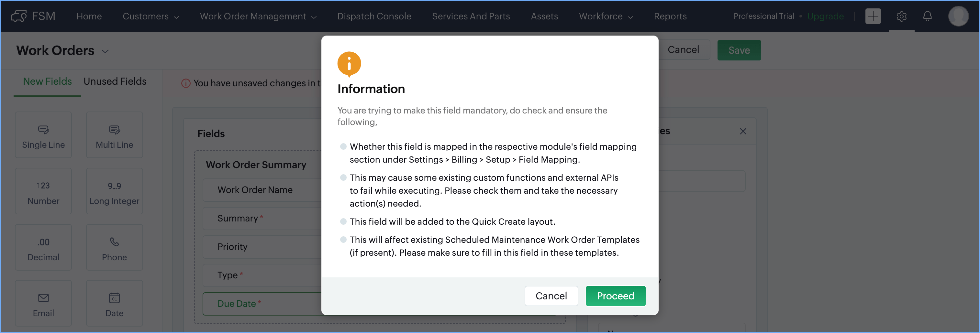Viewport: 980px width, 333px height.
Task: Click the Upgrade link
Action: click(825, 16)
